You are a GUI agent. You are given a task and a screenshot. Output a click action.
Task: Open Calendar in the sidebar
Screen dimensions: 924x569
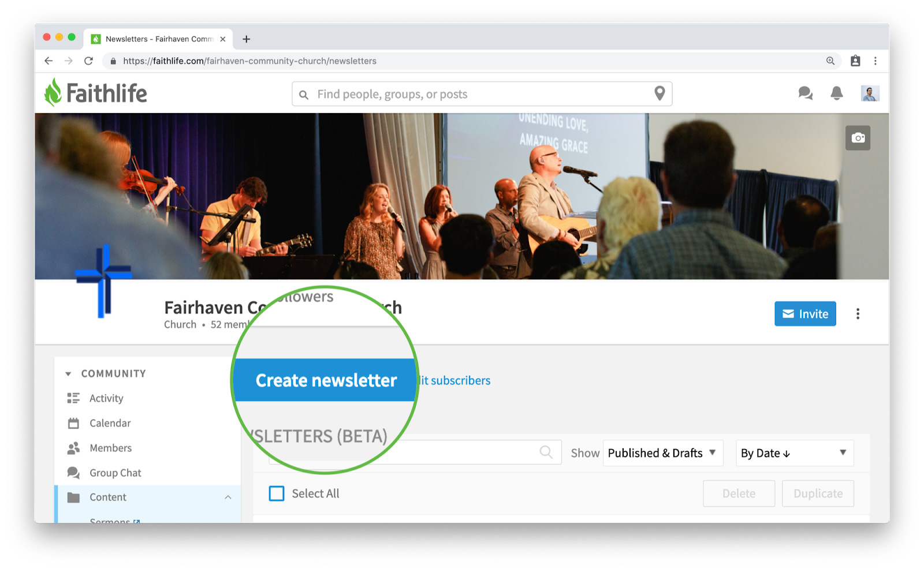click(110, 423)
